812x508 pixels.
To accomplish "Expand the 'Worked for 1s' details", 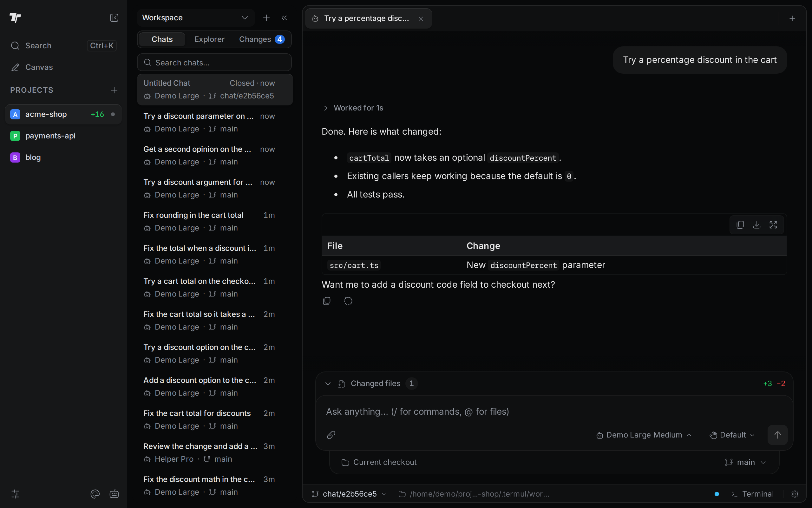I will (x=353, y=108).
